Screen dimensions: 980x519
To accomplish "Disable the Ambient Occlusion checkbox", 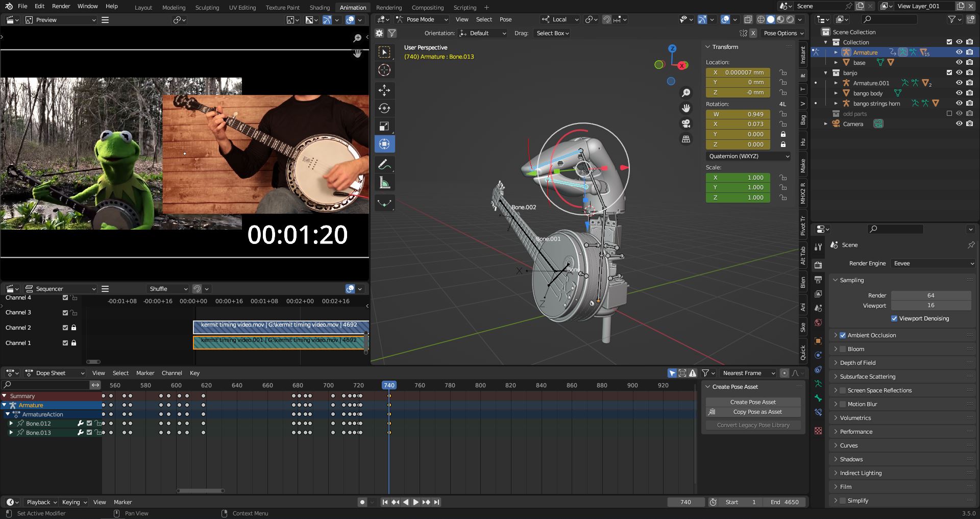I will click(843, 335).
